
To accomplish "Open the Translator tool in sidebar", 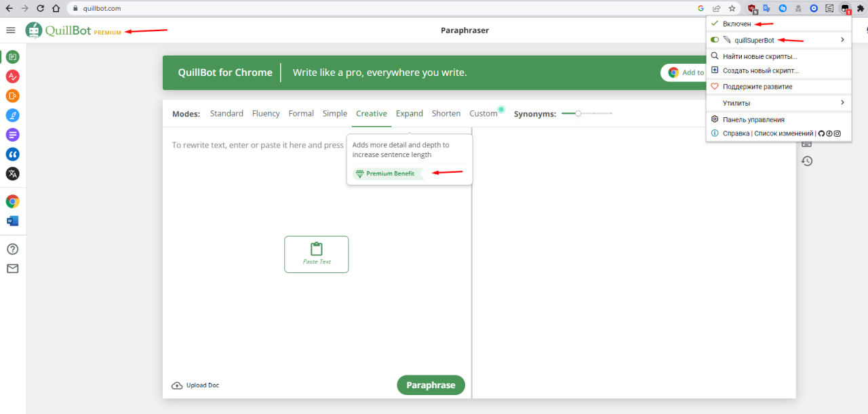I will pos(12,173).
